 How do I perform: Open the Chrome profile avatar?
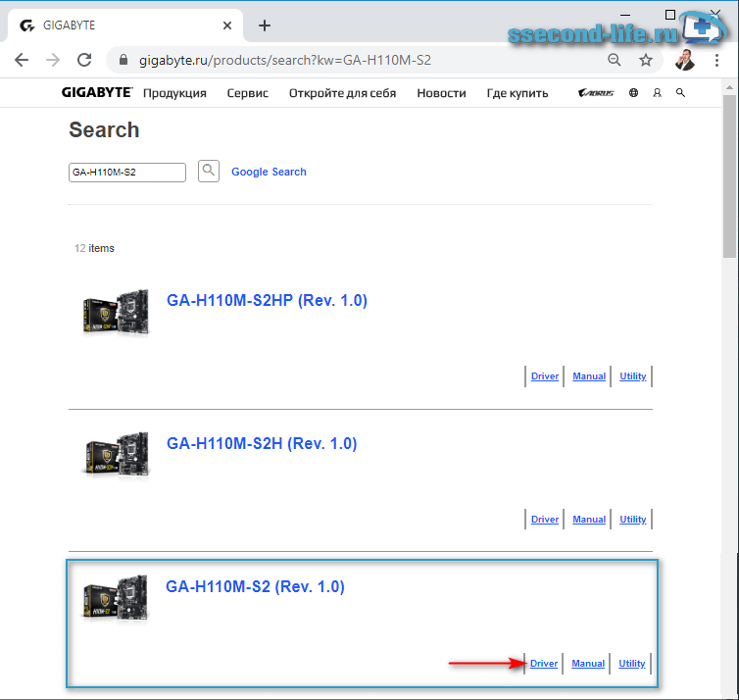pos(685,60)
